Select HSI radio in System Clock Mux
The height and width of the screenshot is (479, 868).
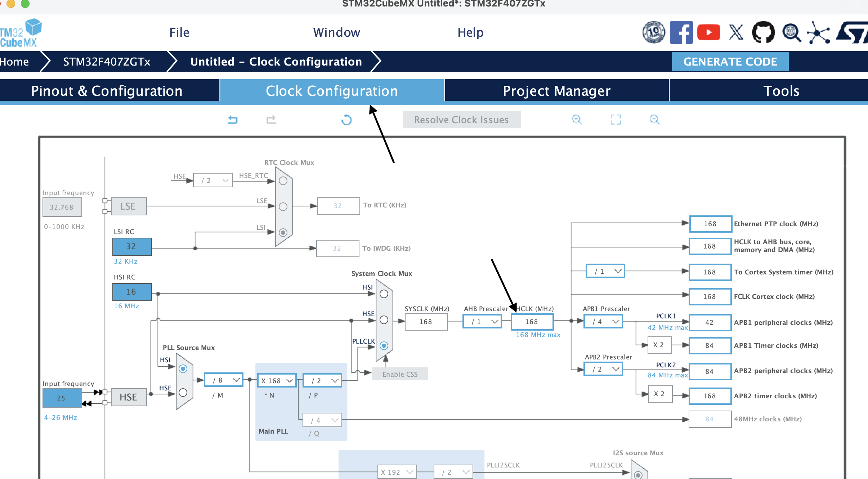point(384,294)
